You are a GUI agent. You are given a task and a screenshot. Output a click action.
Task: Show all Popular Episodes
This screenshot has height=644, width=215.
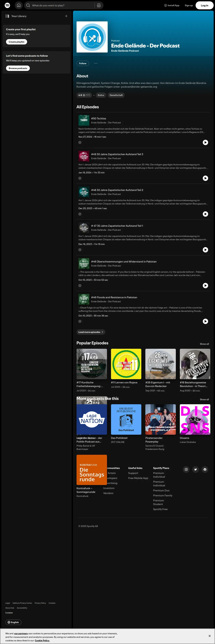tap(204, 344)
